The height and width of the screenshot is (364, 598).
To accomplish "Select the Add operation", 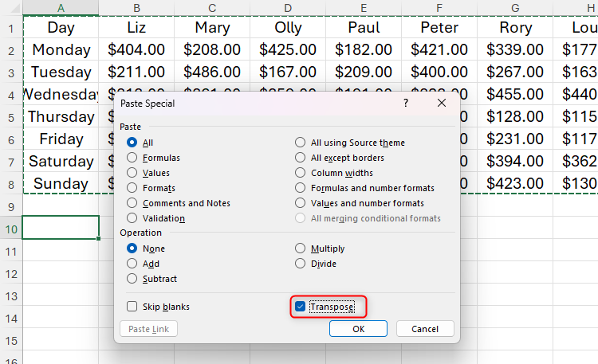I will [132, 264].
